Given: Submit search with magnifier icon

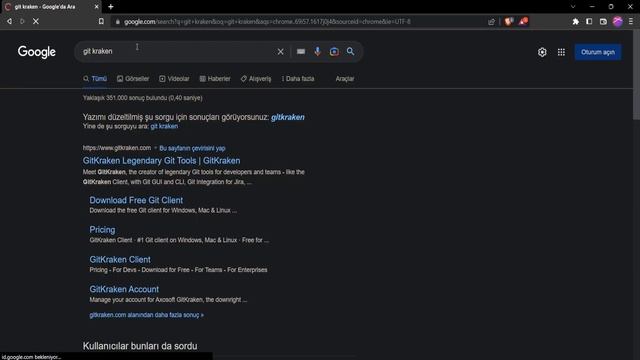Looking at the screenshot, I should (351, 51).
